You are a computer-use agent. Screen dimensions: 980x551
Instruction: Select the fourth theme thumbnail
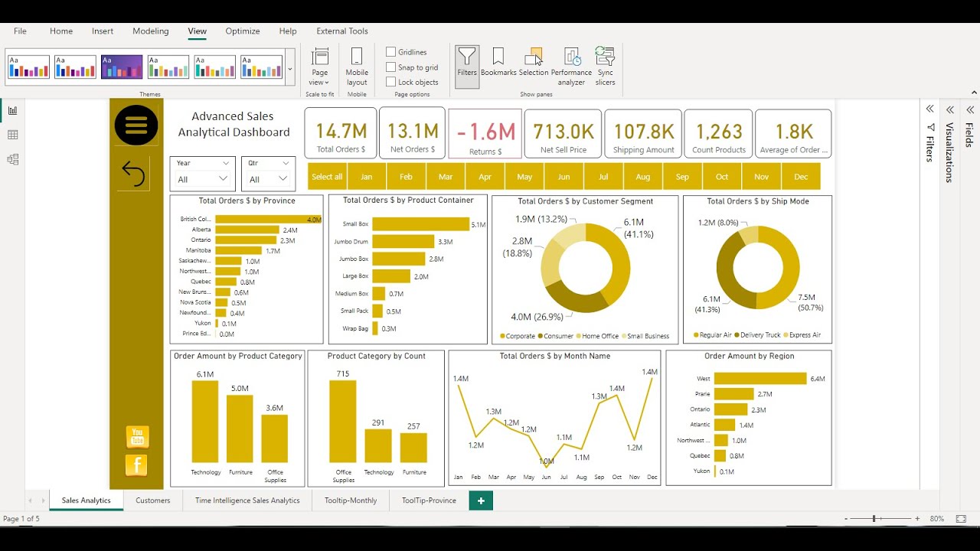(168, 67)
